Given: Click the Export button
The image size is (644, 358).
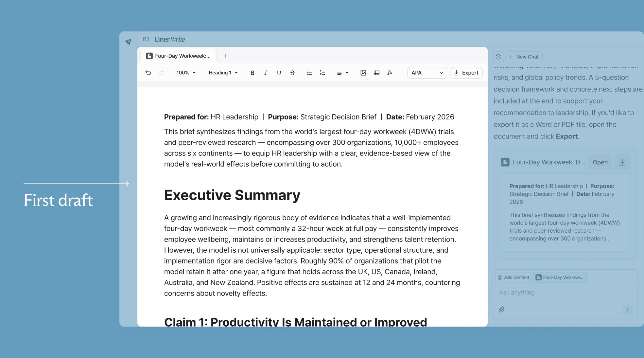Looking at the screenshot, I should pyautogui.click(x=466, y=73).
